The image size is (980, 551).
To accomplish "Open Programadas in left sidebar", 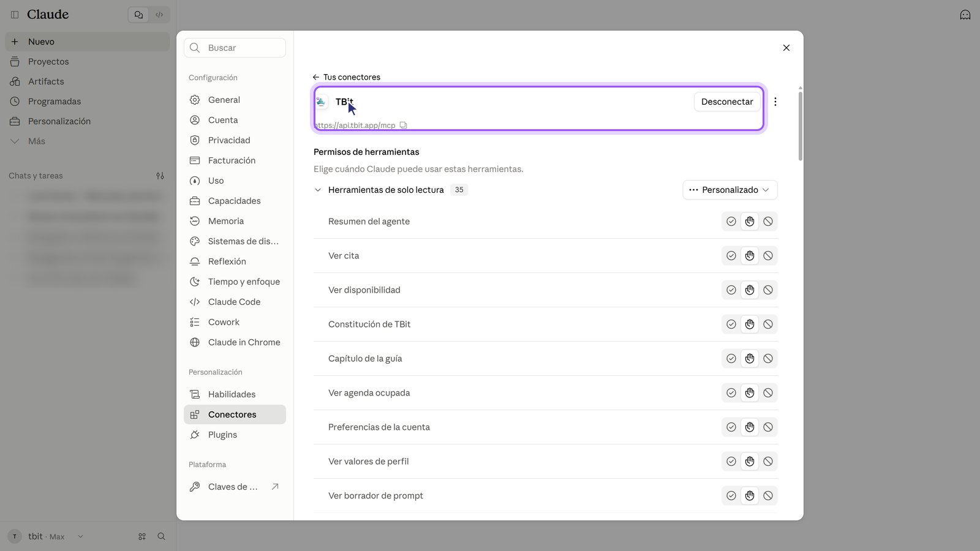I will click(x=88, y=101).
